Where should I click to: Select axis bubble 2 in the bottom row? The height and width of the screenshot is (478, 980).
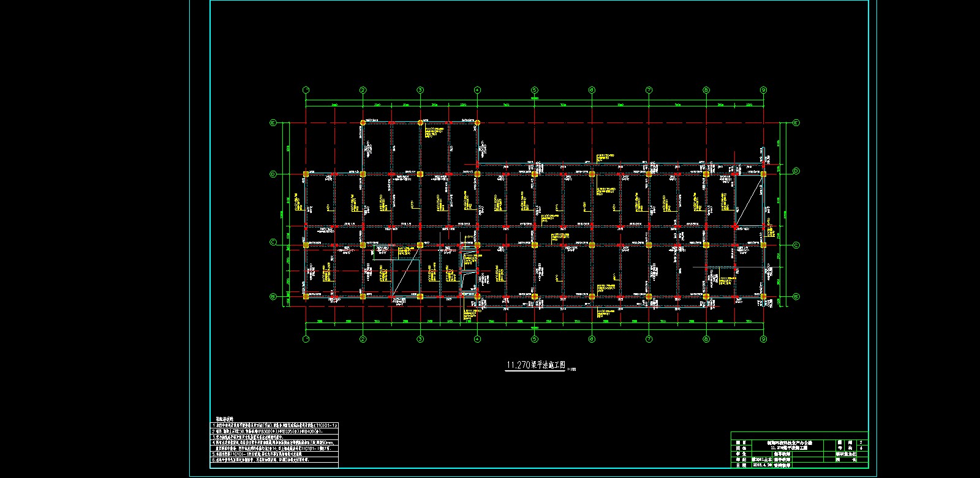(363, 338)
